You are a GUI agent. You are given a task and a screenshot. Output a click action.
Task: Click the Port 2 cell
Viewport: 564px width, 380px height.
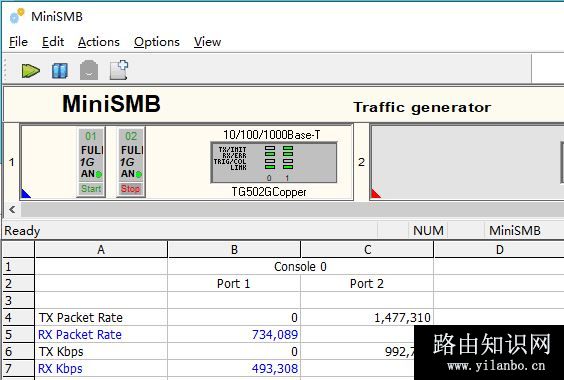point(367,284)
